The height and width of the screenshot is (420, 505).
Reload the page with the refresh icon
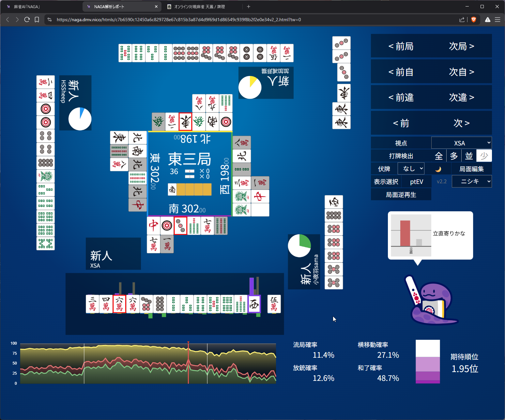coord(27,20)
